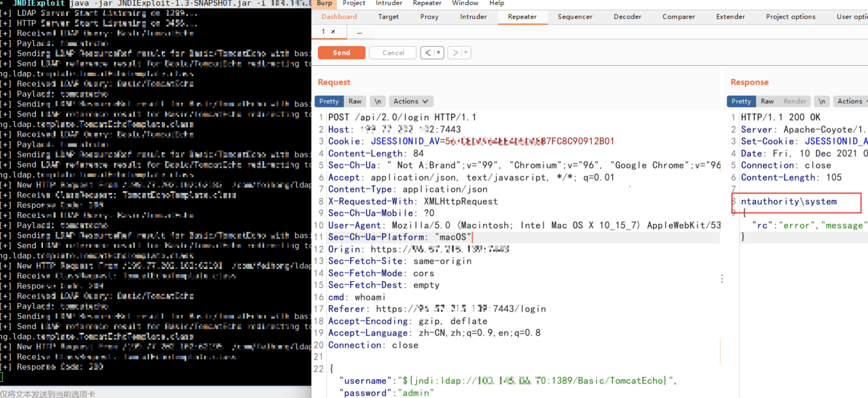Click the Content-Length: 84 header

tap(376, 153)
